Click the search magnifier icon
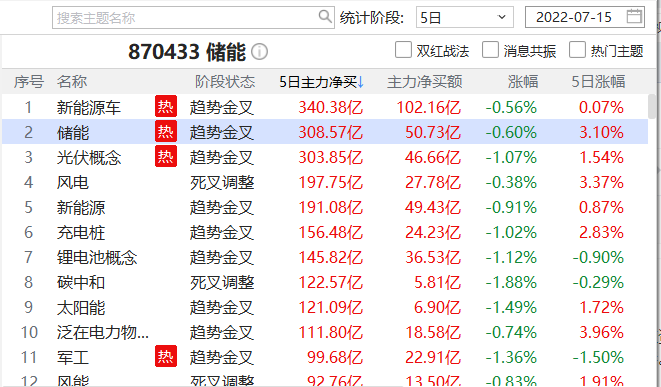 (x=325, y=17)
